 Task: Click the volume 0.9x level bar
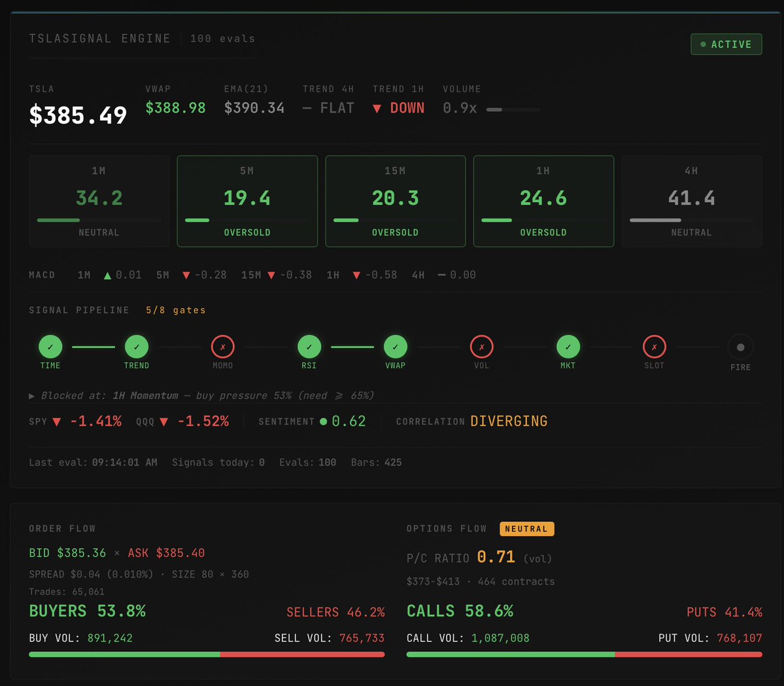click(513, 109)
